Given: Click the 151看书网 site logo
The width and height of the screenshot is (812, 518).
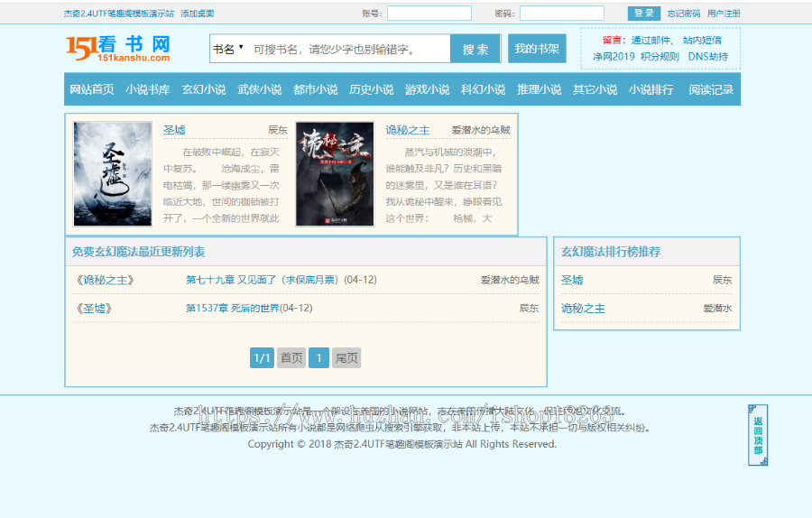Looking at the screenshot, I should point(118,48).
